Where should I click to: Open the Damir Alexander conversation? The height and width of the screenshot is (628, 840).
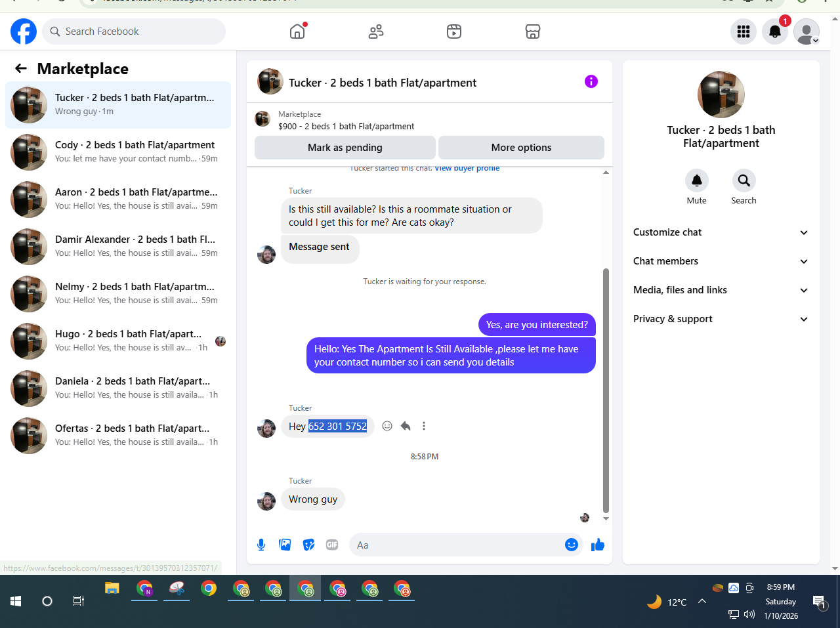118,247
